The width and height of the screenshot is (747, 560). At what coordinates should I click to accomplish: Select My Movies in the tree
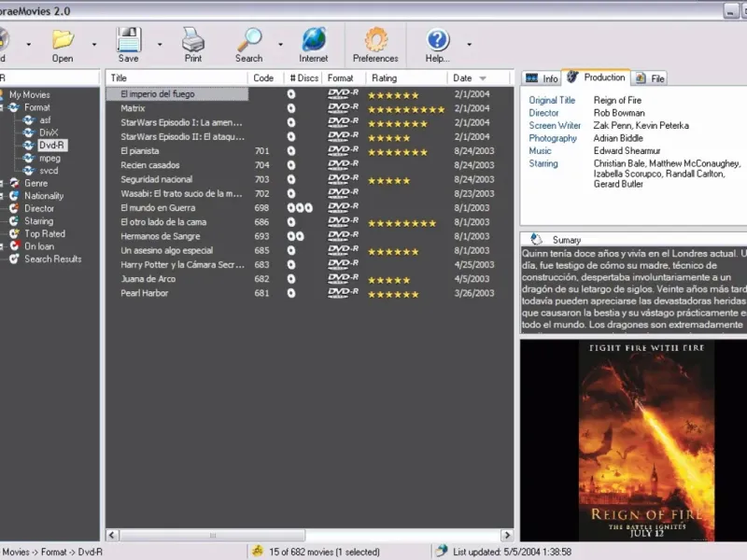[30, 95]
